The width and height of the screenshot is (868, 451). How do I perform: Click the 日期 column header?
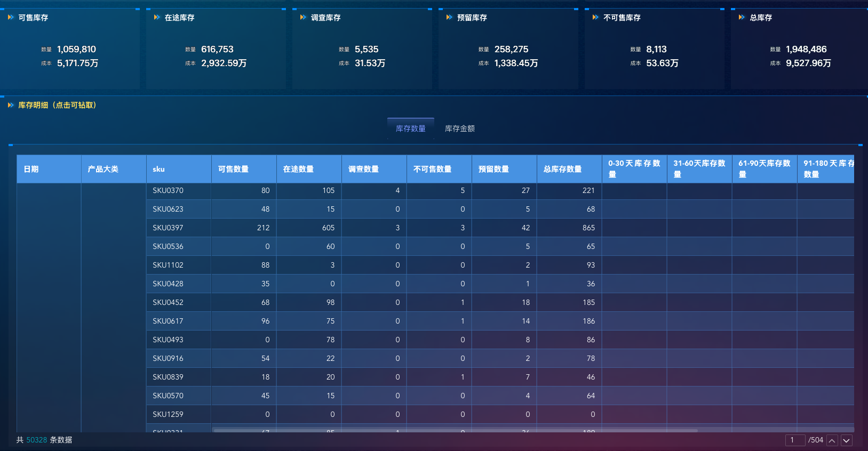tap(31, 169)
